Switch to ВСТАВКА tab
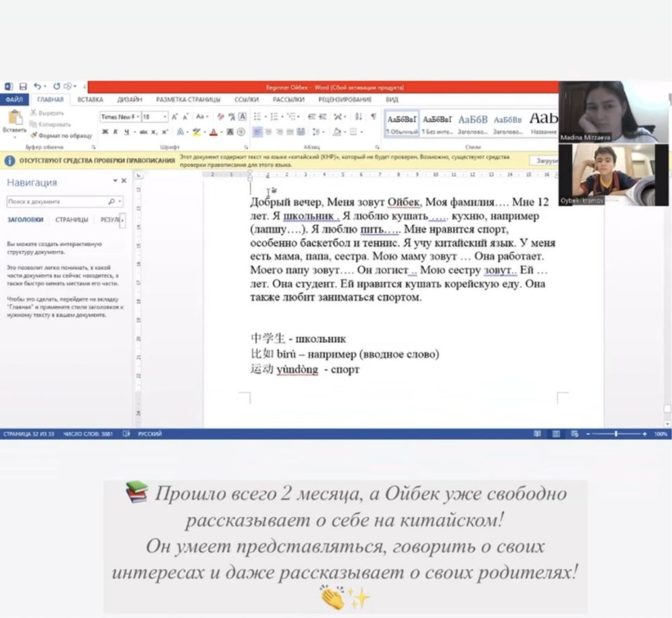Screen dimensions: 672x618 90,100
